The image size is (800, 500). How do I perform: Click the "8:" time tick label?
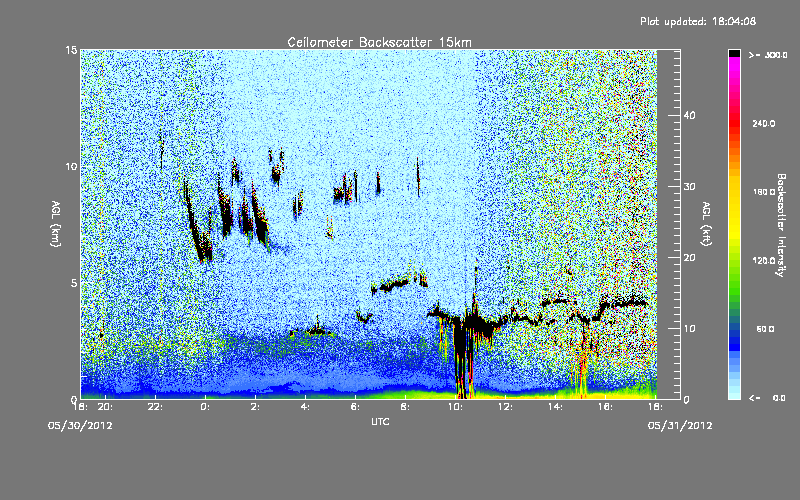point(406,407)
